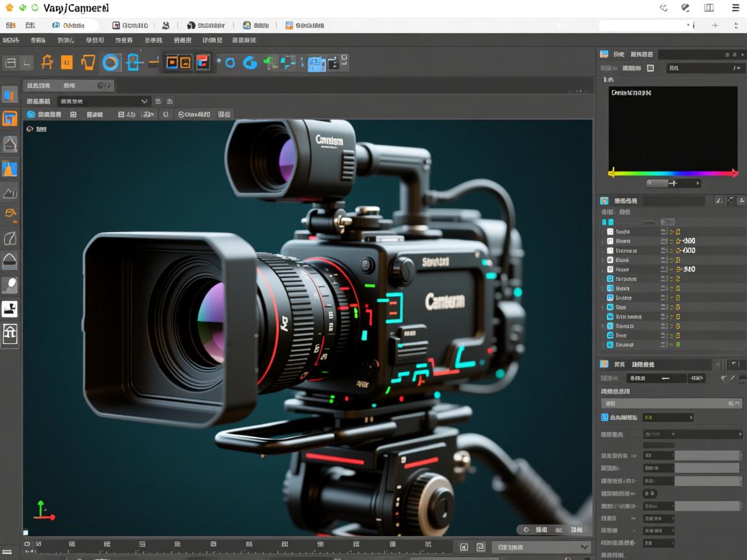The image size is (747, 560).
Task: Click the orange A-shaped tool in toolbar
Action: 47,62
